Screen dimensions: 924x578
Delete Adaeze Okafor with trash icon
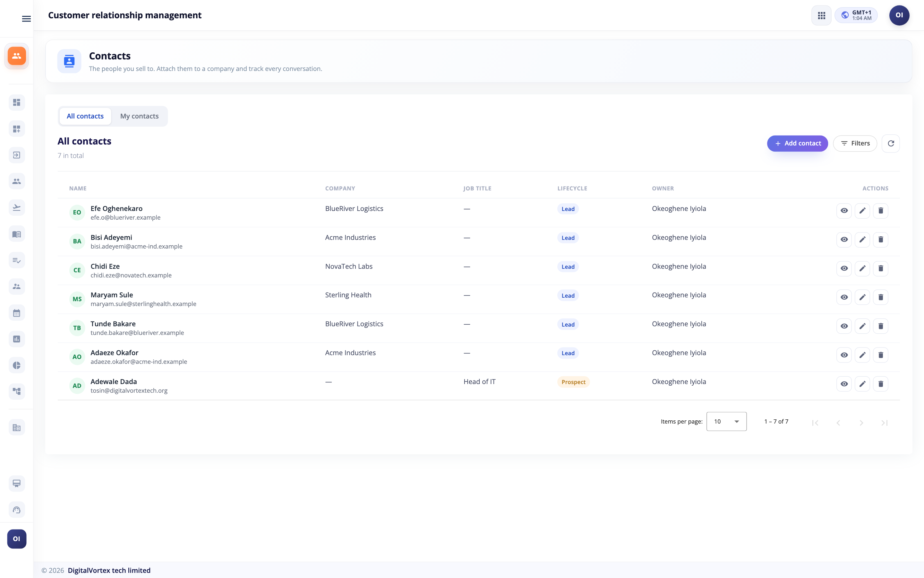(881, 355)
